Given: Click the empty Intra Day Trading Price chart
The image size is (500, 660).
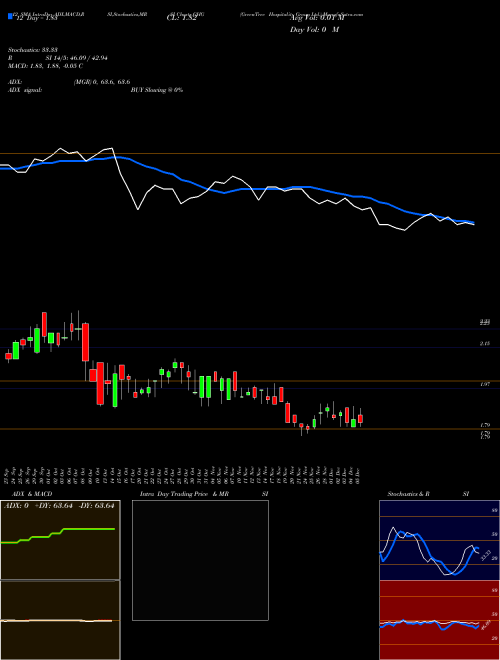Looking at the screenshot, I should 200,560.
